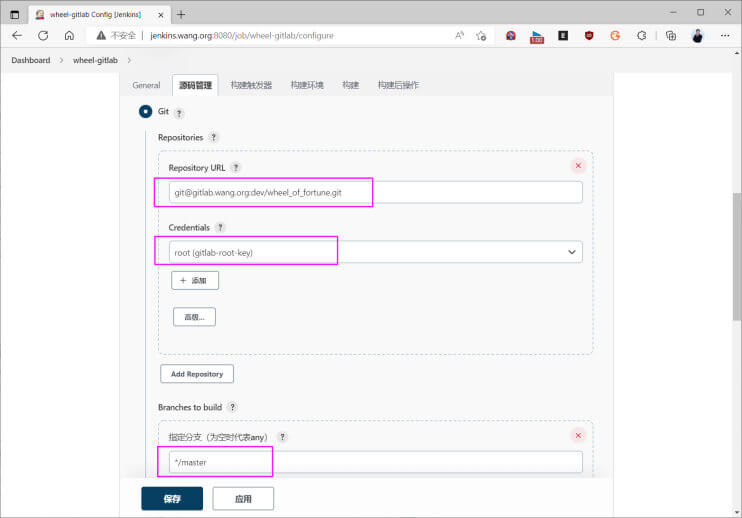This screenshot has height=518, width=742.
Task: Switch to the General tab
Action: [146, 85]
